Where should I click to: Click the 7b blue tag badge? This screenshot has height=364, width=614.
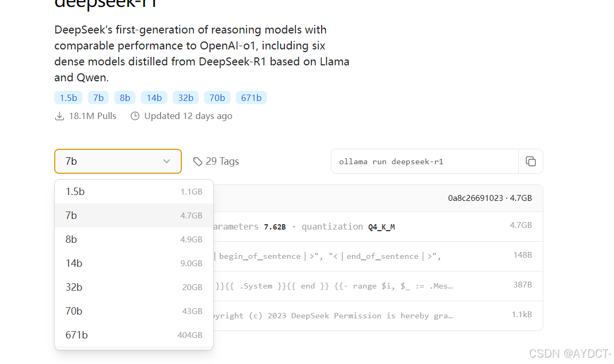pyautogui.click(x=98, y=98)
